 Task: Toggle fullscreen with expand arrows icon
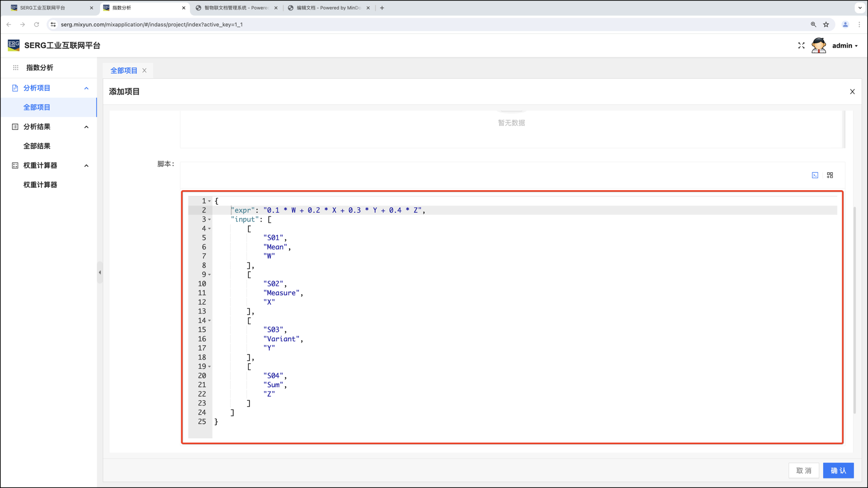801,46
